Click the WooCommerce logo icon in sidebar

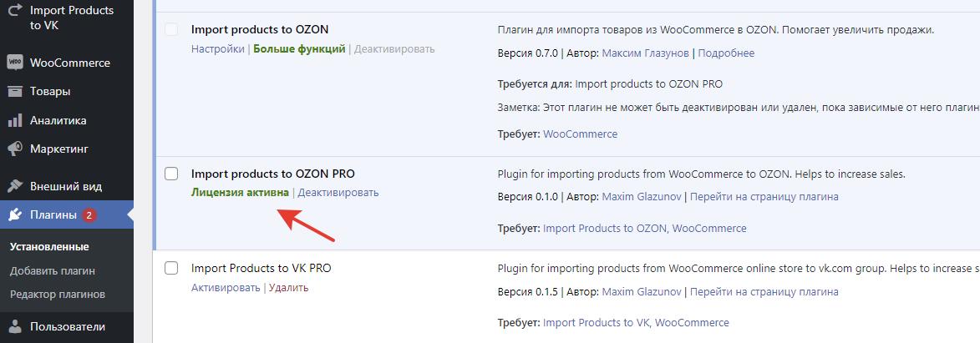coord(14,63)
